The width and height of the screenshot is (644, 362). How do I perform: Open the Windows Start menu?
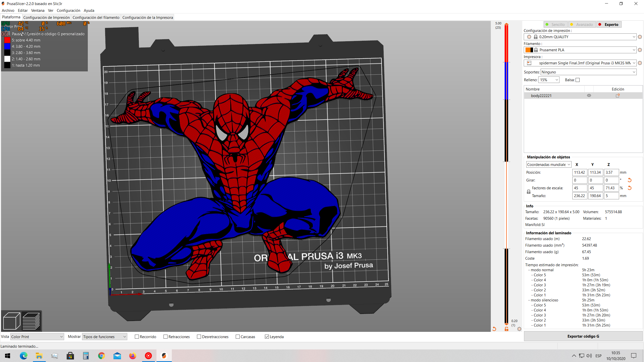pos(8,356)
